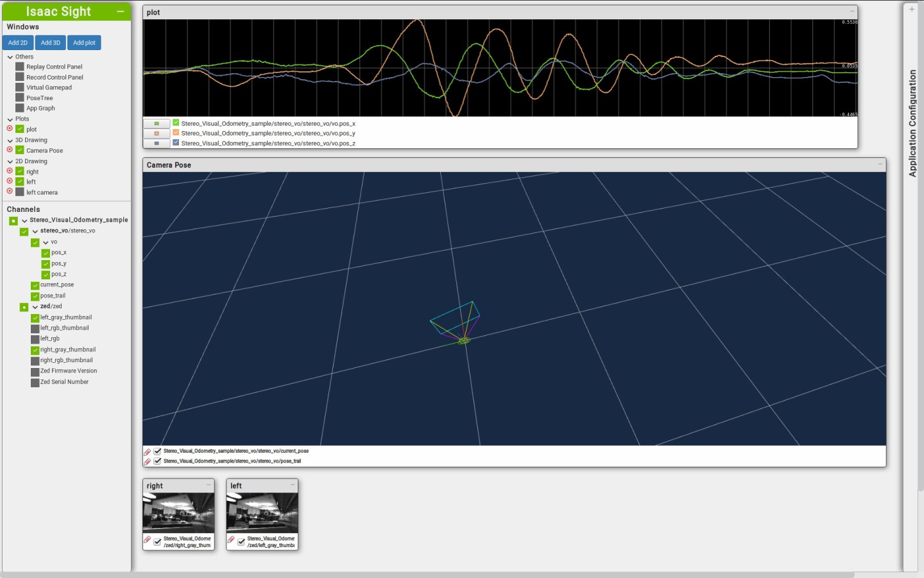
Task: Click eraser icon next to pose_trail channel
Action: coord(148,461)
